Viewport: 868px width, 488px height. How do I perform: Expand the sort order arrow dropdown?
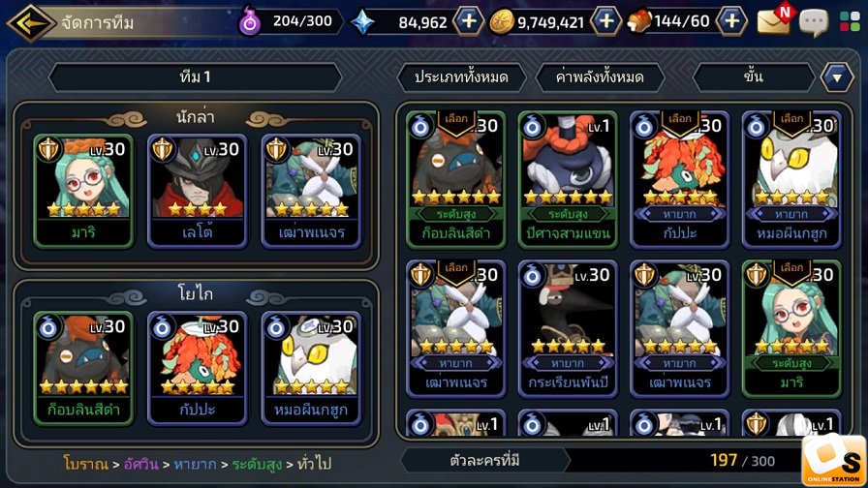tap(837, 77)
